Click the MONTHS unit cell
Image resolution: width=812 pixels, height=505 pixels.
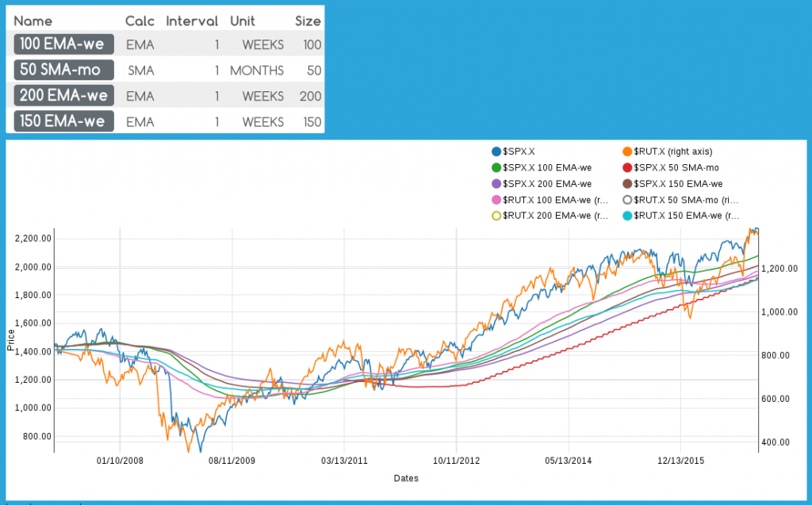click(257, 71)
